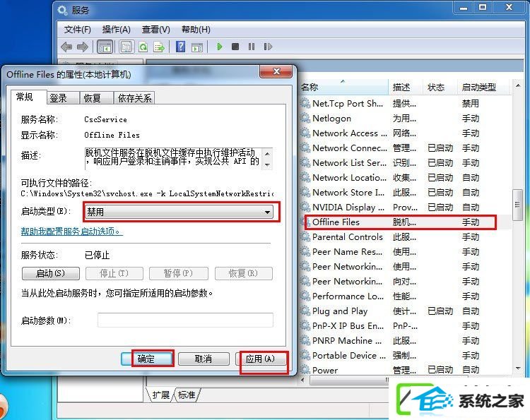Switch to 扩展 view tab
The height and width of the screenshot is (420, 530).
[x=160, y=395]
